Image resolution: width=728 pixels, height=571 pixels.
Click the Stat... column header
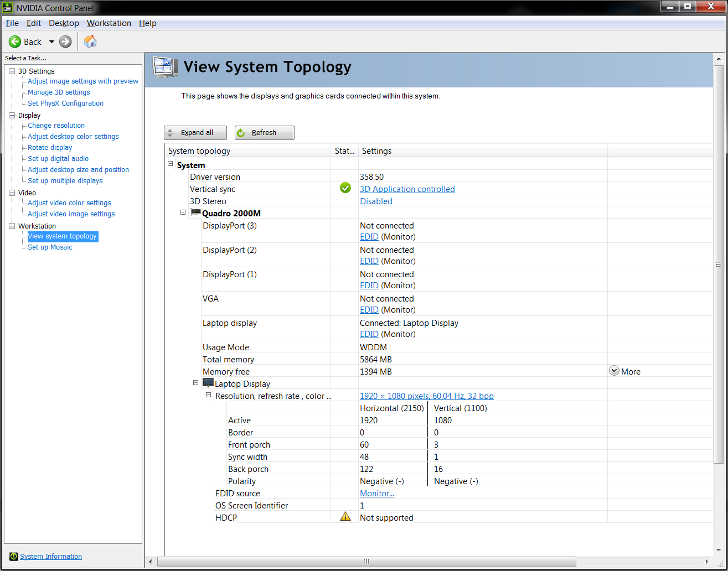point(344,150)
